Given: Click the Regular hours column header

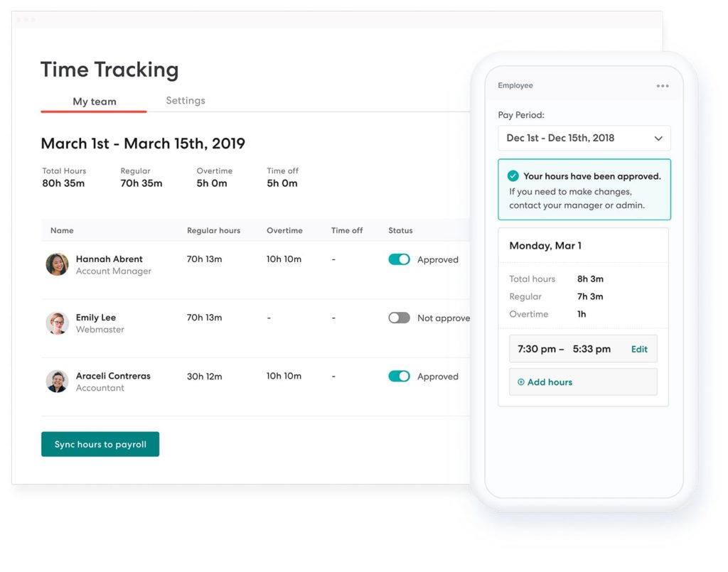Looking at the screenshot, I should click(213, 230).
